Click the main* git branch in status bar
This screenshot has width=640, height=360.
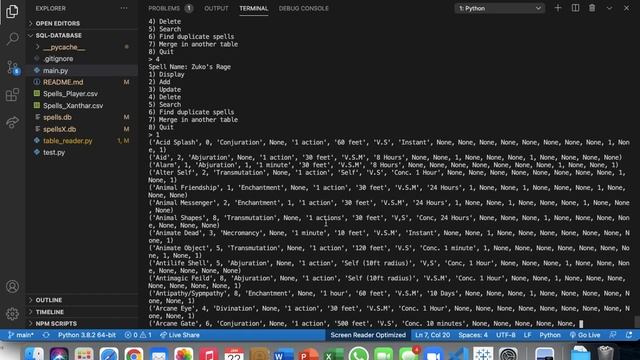click(x=21, y=335)
